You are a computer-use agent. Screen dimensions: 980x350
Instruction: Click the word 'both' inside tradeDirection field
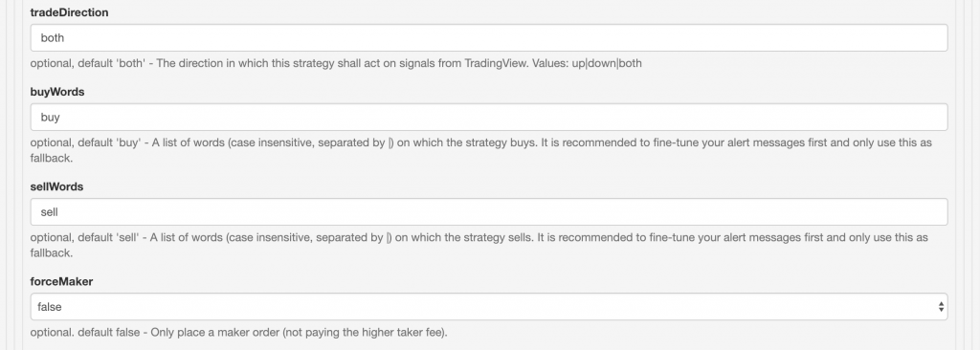(x=53, y=37)
